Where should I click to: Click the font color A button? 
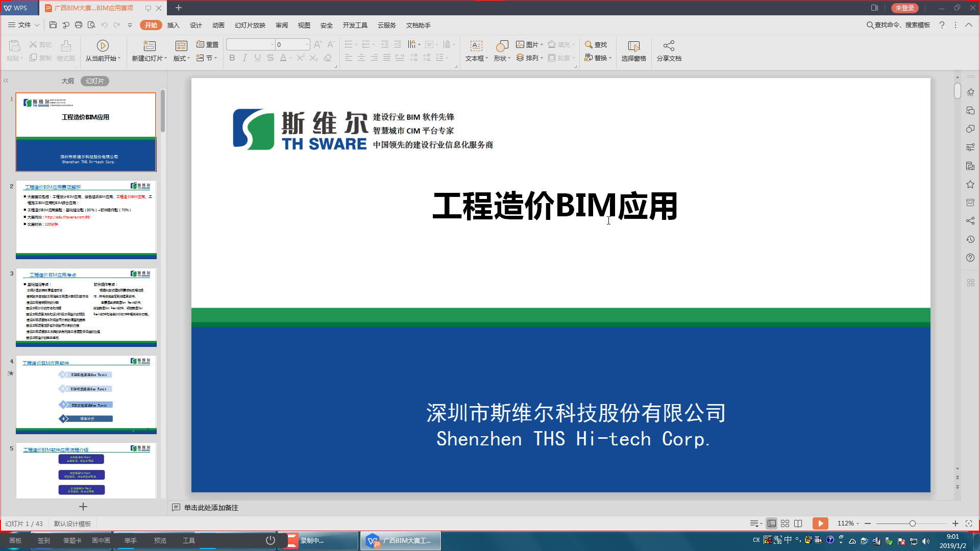click(x=283, y=58)
